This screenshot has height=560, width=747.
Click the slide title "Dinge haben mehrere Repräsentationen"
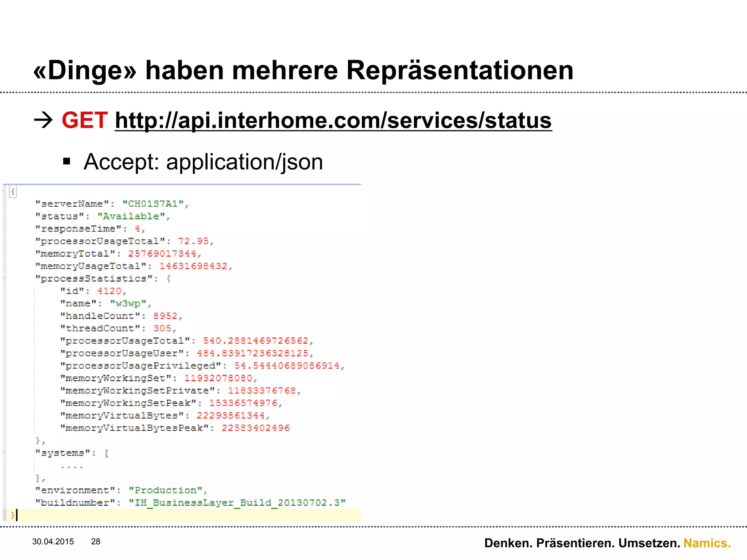pos(303,70)
